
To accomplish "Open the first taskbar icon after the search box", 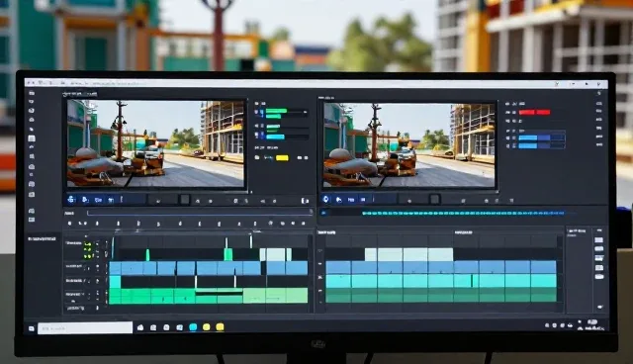I will click(x=140, y=327).
